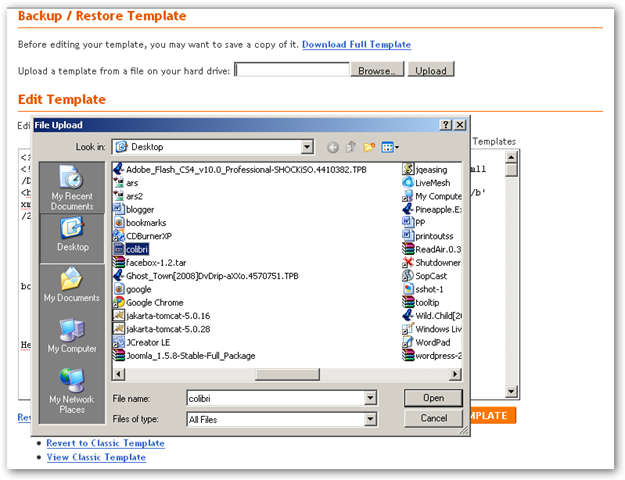Select the ReadAir.0.3 archive
625x480 pixels.
pyautogui.click(x=432, y=249)
